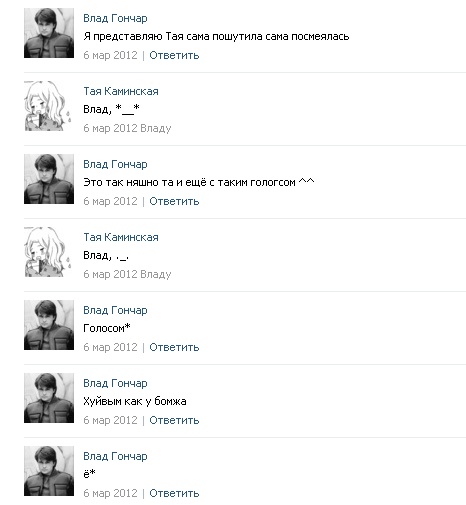
Task: Open avatar next to the 'ё*' comment
Action: (x=49, y=471)
